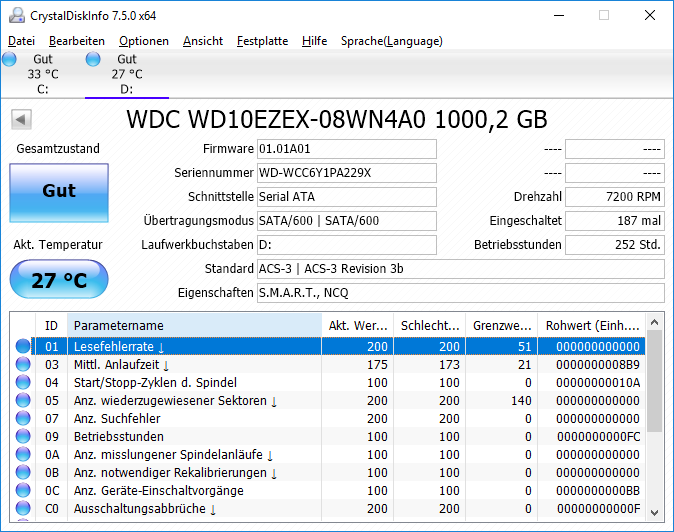
Task: Click the Firmware field 01.01A01
Action: (346, 149)
